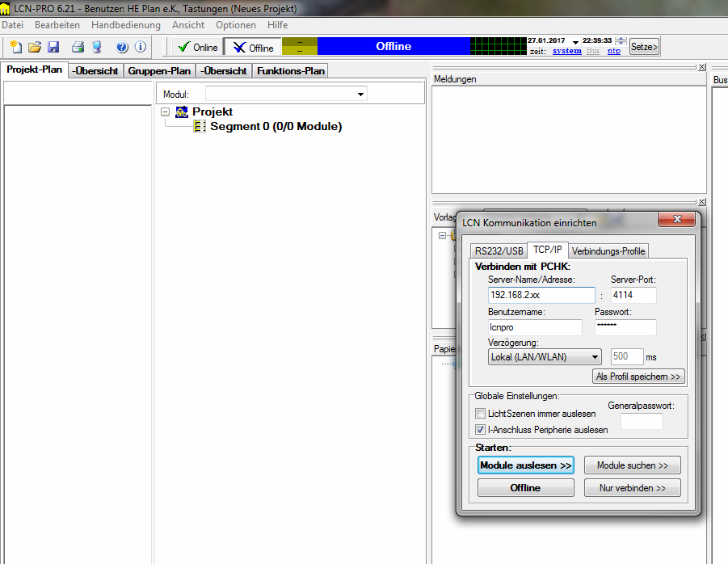Save project with the floppy disk icon
The height and width of the screenshot is (564, 728).
click(x=53, y=47)
